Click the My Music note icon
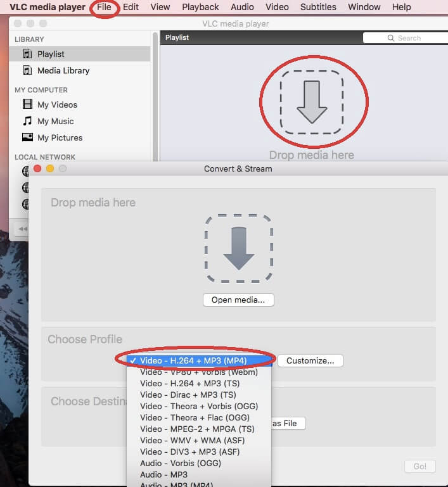Image resolution: width=448 pixels, height=487 pixels. (27, 122)
